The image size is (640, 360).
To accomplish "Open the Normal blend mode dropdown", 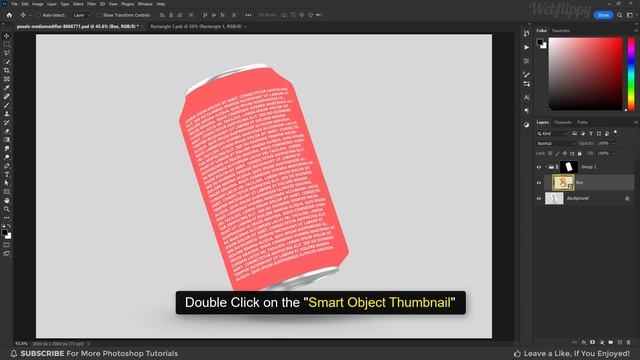I will pyautogui.click(x=556, y=143).
